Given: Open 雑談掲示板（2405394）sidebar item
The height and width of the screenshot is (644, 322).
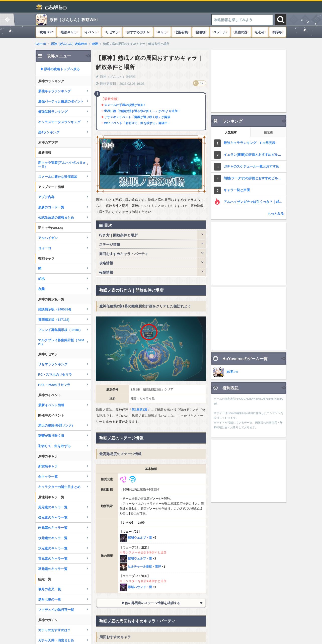Looking at the screenshot, I should tap(63, 309).
